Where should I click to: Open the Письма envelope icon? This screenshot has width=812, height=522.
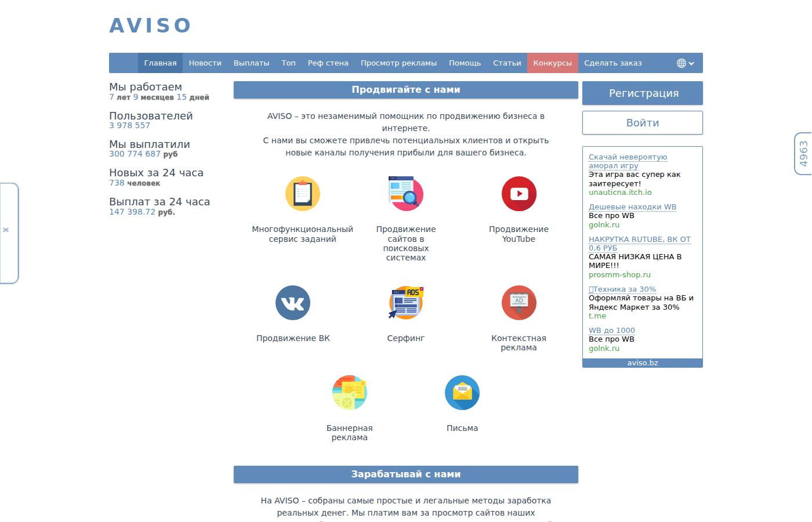[x=462, y=393]
